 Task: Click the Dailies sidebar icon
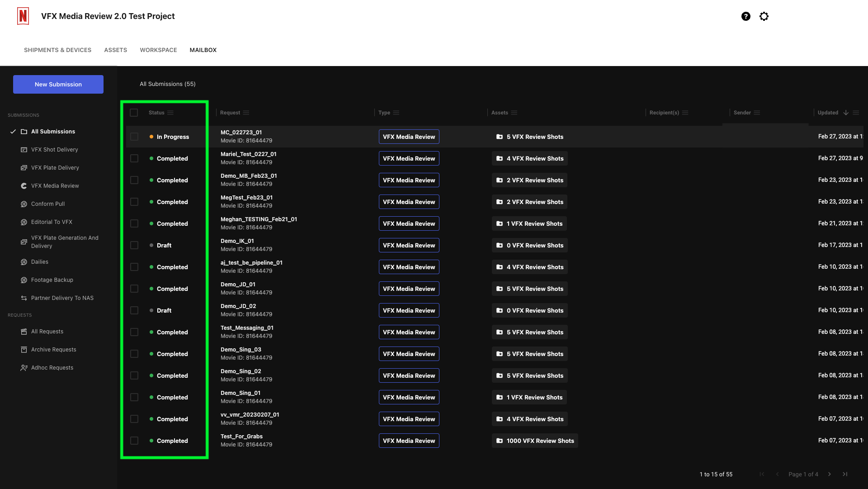pyautogui.click(x=24, y=262)
